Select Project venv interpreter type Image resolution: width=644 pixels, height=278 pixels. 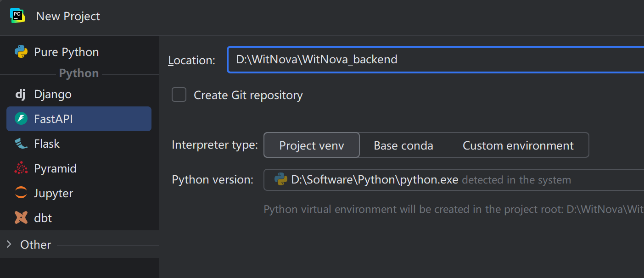[312, 145]
